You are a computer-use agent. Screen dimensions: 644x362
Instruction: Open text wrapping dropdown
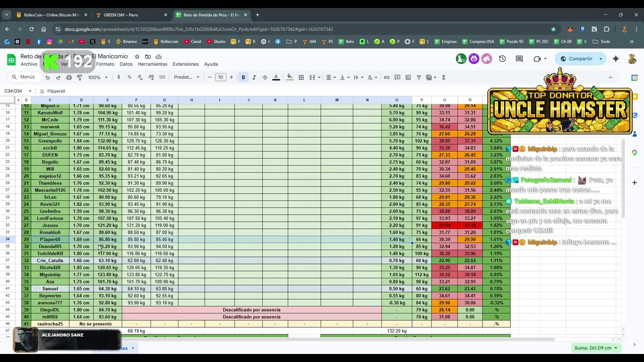pyautogui.click(x=358, y=77)
